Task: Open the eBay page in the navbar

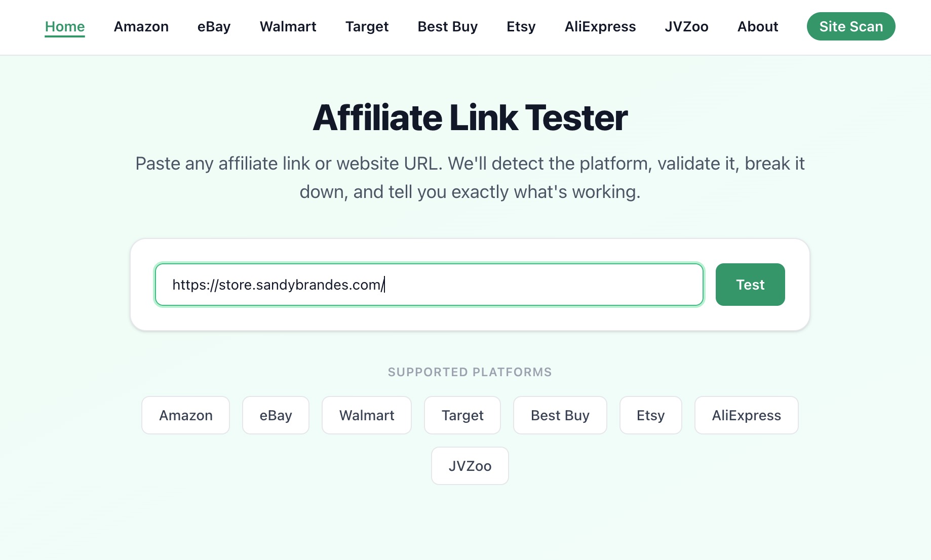Action: coord(213,26)
